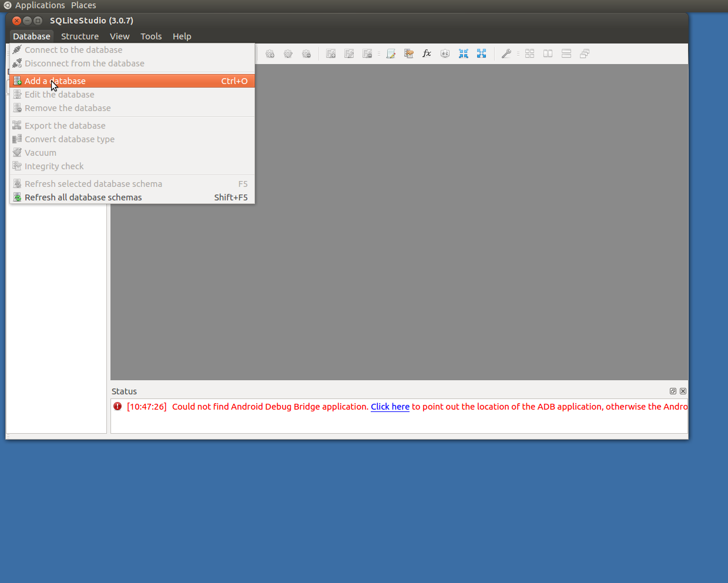728x583 pixels.
Task: Tile windows side by side with the two-column icon
Action: (548, 53)
